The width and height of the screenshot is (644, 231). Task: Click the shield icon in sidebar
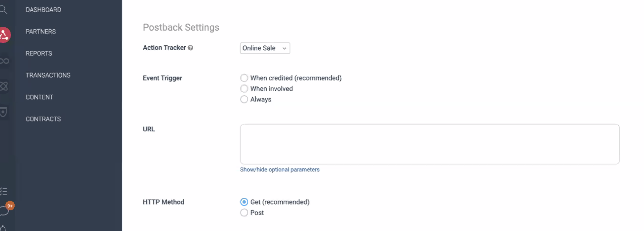3,112
